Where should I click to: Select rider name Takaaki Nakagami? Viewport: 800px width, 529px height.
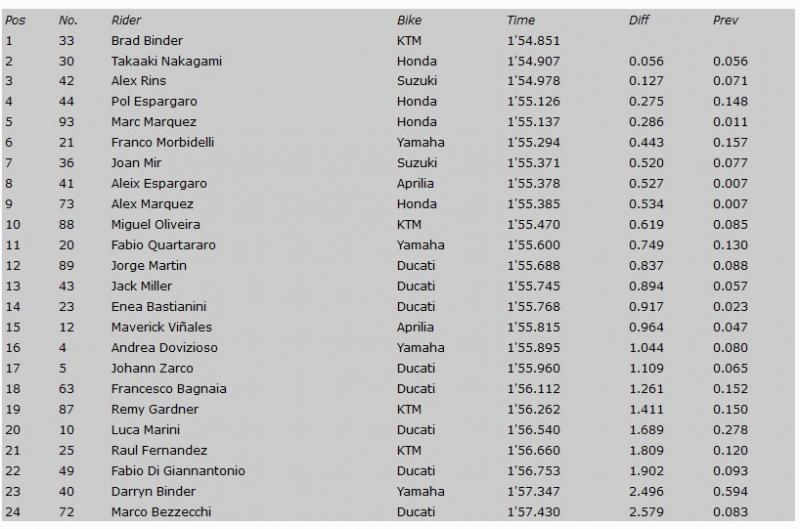(166, 61)
